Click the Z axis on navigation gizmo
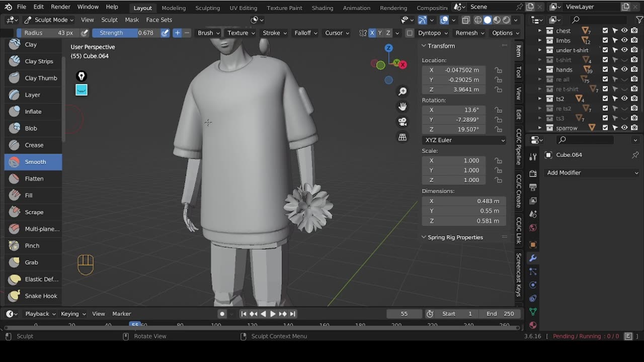The width and height of the screenshot is (644, 362). pos(388,48)
